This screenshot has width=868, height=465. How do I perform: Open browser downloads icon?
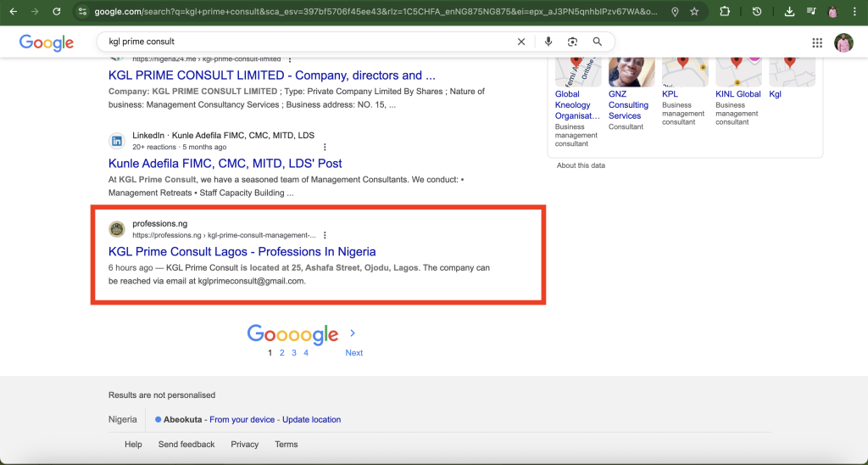coord(789,12)
